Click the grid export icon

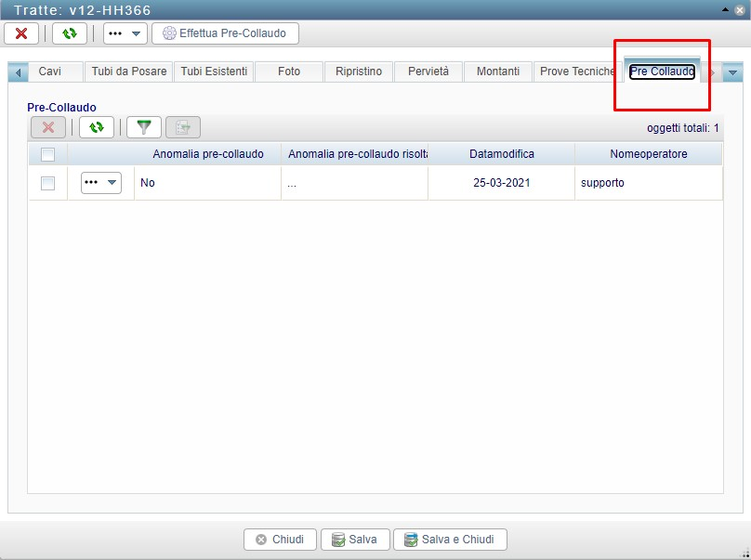click(183, 127)
